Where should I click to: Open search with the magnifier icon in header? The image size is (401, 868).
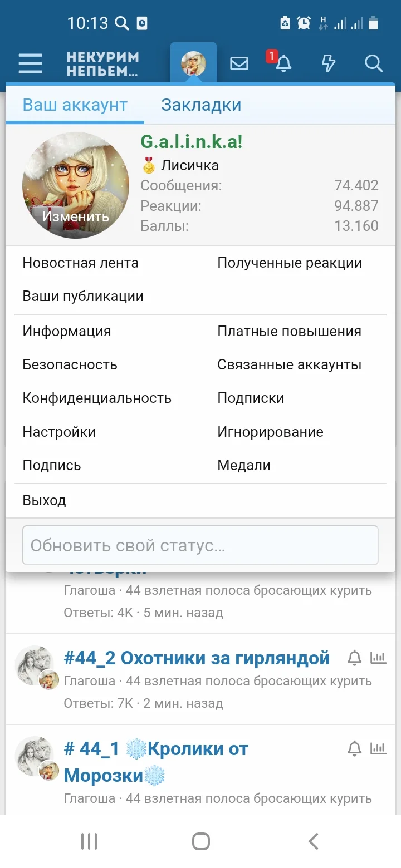[x=373, y=63]
